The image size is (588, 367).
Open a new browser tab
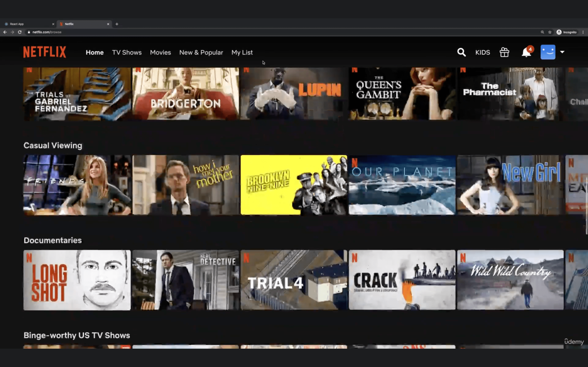click(x=117, y=24)
